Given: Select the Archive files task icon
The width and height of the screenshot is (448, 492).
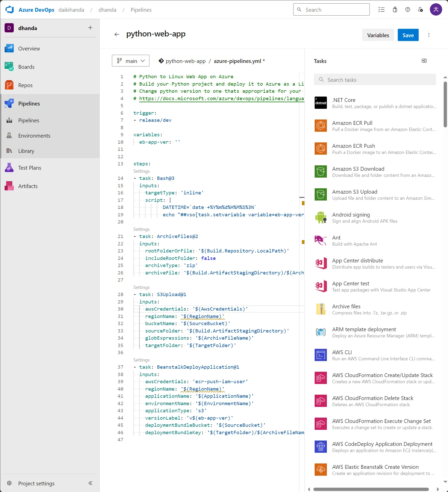Looking at the screenshot, I should [x=321, y=309].
